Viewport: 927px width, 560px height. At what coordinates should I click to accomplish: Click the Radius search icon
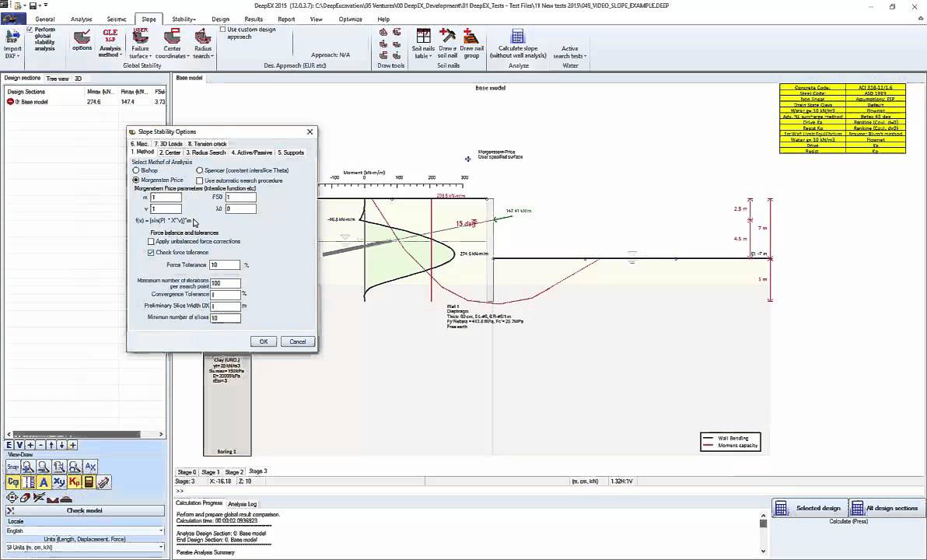click(x=203, y=37)
